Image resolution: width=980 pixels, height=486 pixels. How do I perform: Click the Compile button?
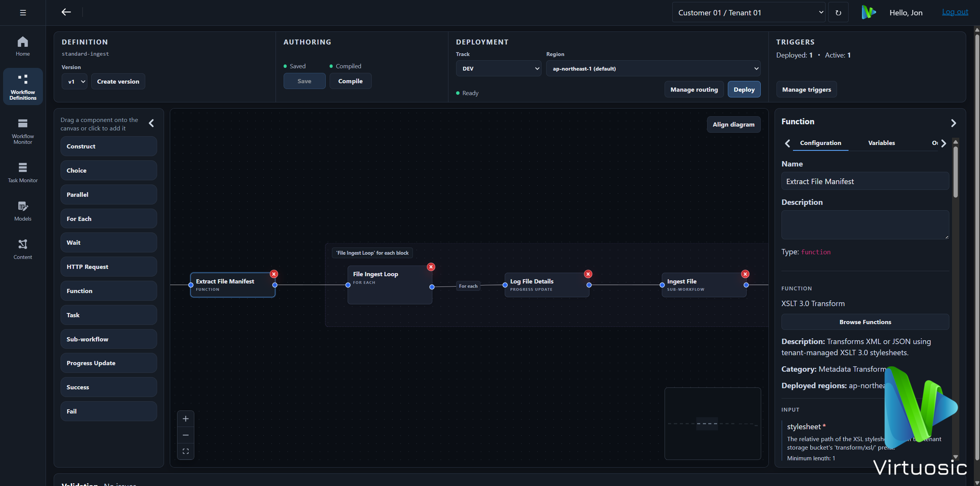[350, 81]
